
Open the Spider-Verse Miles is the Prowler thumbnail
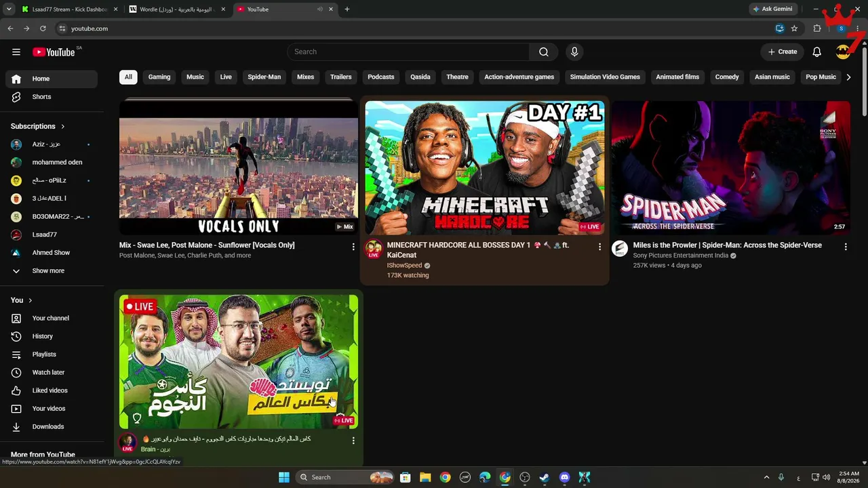[x=730, y=167]
